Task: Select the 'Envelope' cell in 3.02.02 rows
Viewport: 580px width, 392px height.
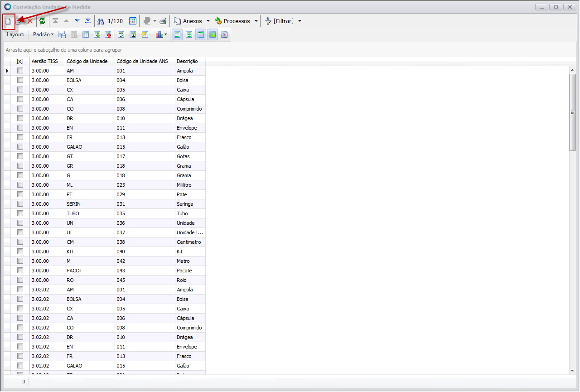Action: [x=190, y=347]
